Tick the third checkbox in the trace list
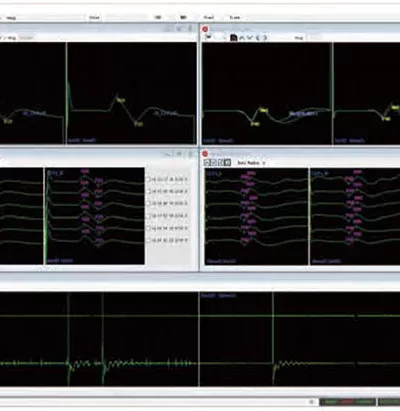The height and width of the screenshot is (411, 400). click(x=149, y=203)
